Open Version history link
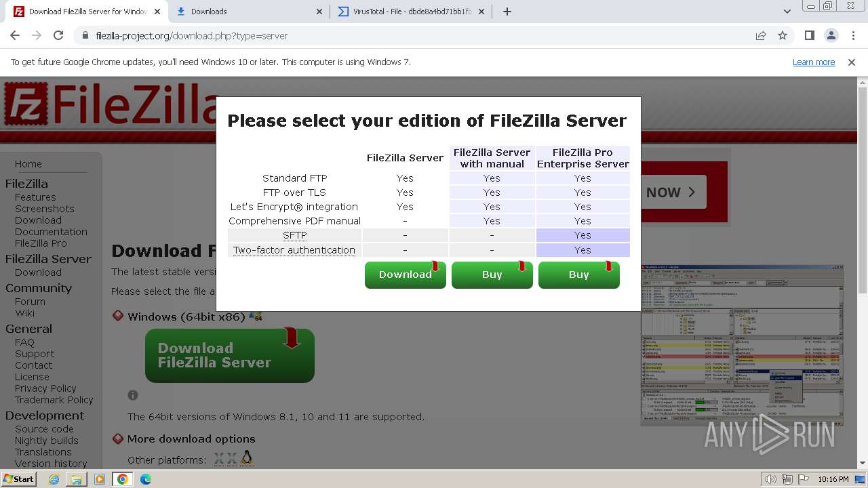 [51, 464]
